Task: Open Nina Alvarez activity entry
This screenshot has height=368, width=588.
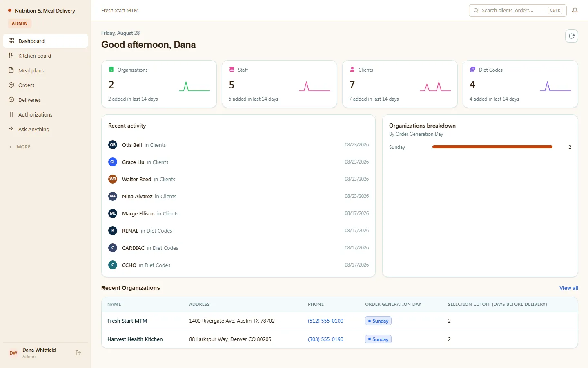Action: [x=238, y=196]
